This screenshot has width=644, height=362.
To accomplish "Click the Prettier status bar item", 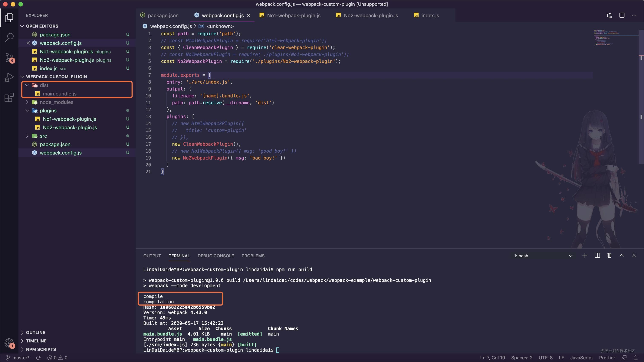I will click(x=607, y=358).
